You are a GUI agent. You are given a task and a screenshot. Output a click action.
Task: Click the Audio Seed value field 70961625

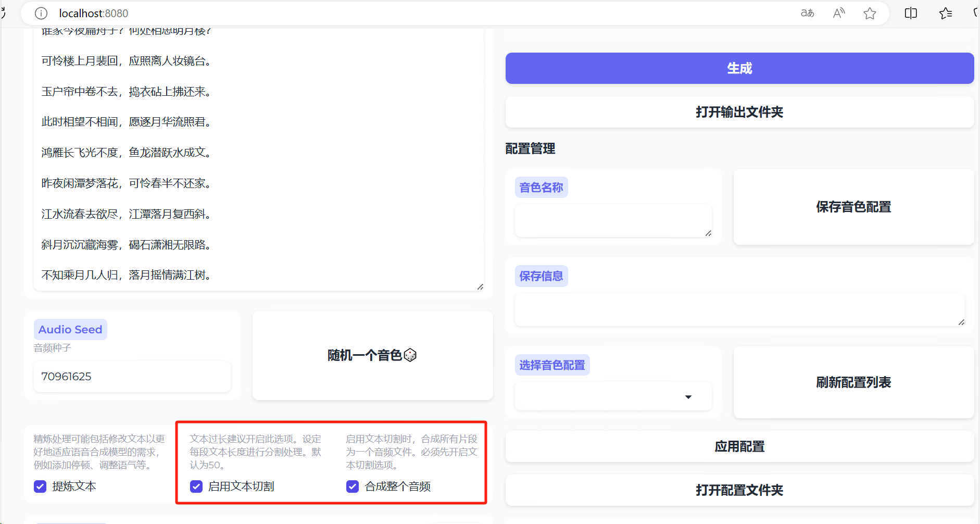point(132,377)
